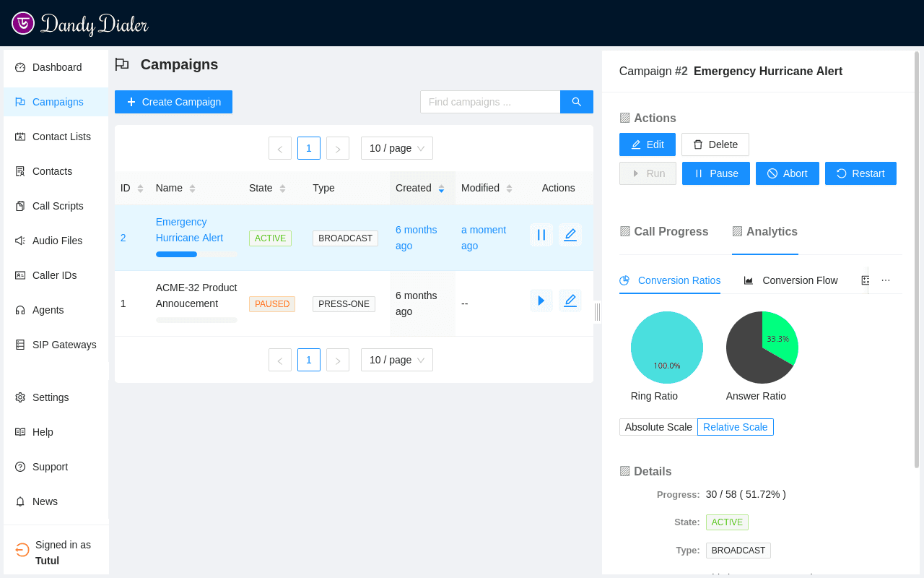Open the Agents panel

(48, 310)
